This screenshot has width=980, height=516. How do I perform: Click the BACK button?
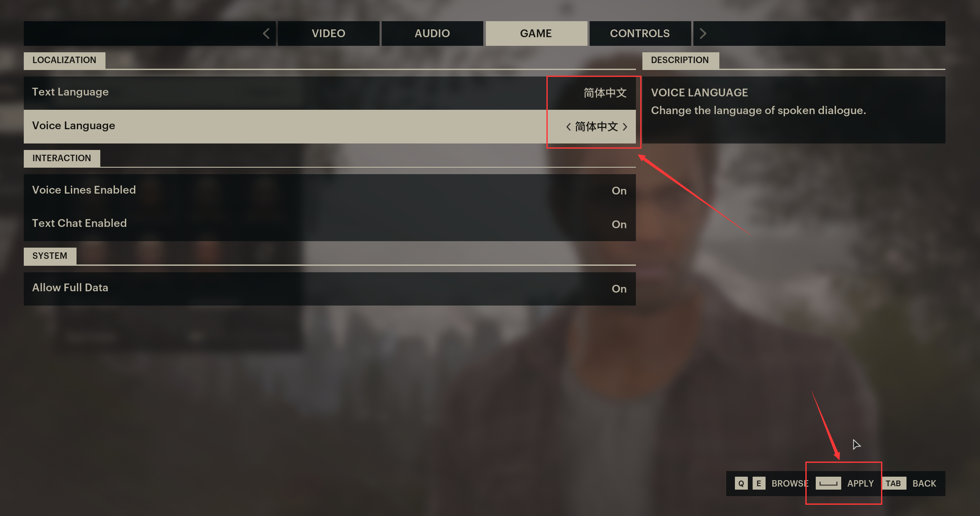tap(924, 483)
